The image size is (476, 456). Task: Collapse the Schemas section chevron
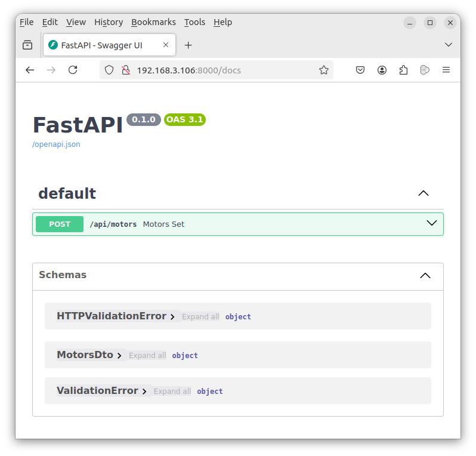pos(425,276)
